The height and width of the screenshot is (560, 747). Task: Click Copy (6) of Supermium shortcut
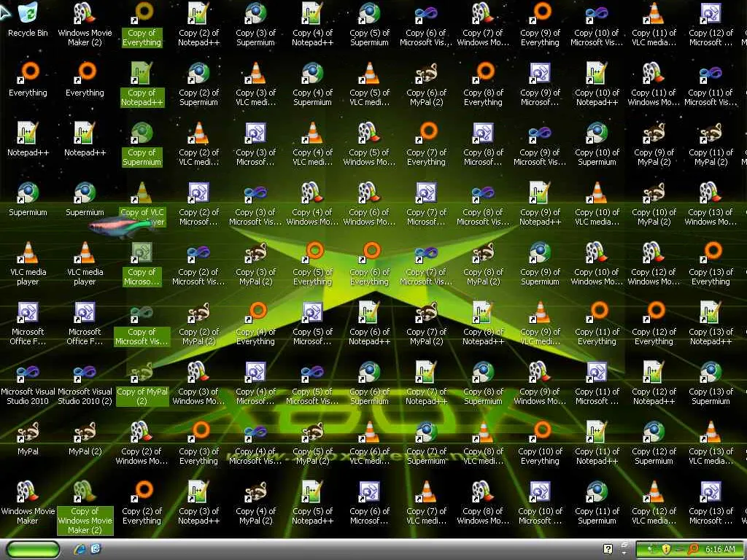(x=369, y=382)
